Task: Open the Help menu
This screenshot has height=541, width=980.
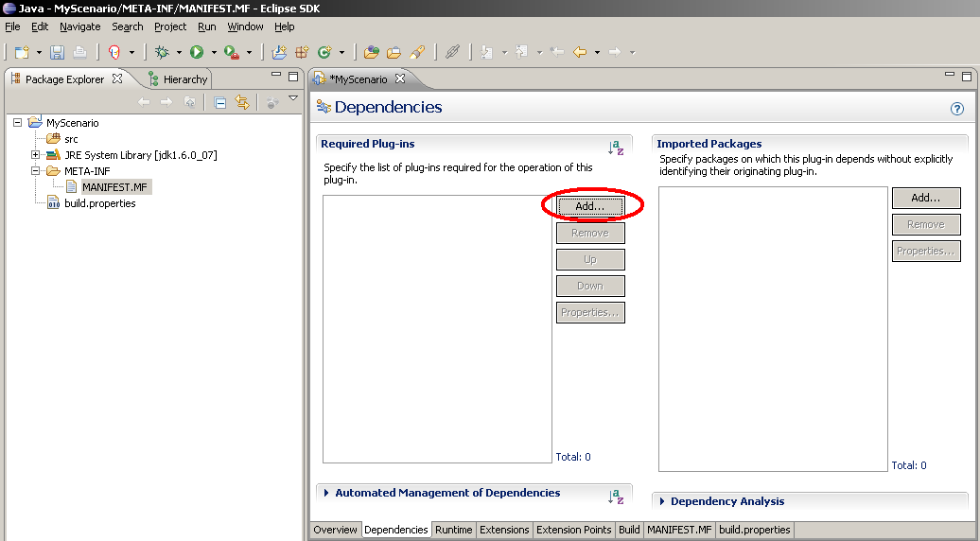Action: point(285,26)
